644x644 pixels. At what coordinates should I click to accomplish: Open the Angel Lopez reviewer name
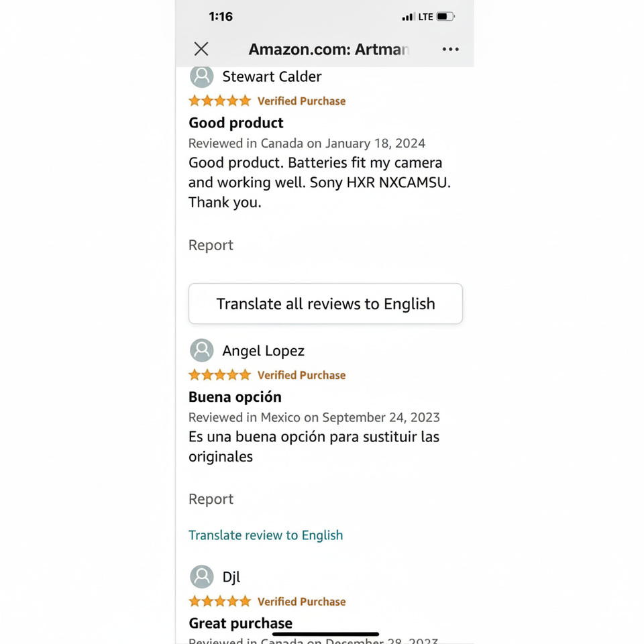(263, 351)
